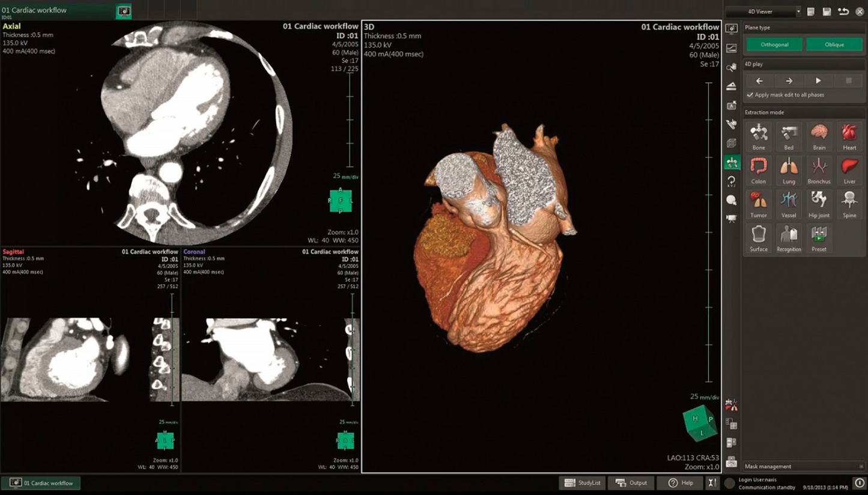The width and height of the screenshot is (868, 495).
Task: Select the Heart extraction mode
Action: (849, 136)
